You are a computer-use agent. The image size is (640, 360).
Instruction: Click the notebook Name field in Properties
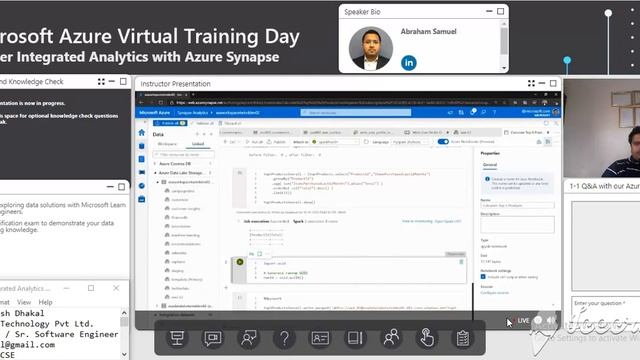pyautogui.click(x=517, y=205)
